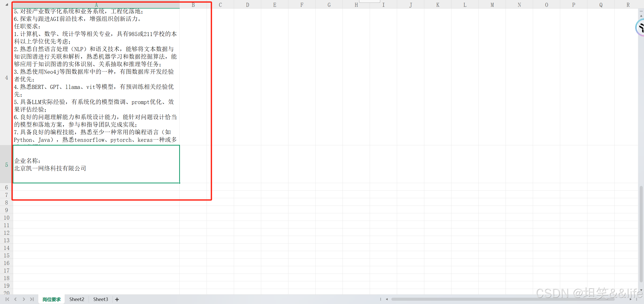Select column A header
This screenshot has height=304, width=644.
click(x=96, y=5)
